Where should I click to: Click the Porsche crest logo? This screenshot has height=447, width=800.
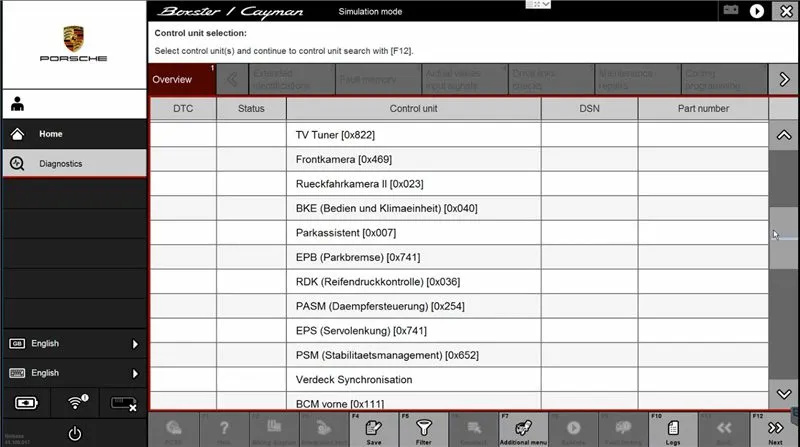(x=73, y=39)
